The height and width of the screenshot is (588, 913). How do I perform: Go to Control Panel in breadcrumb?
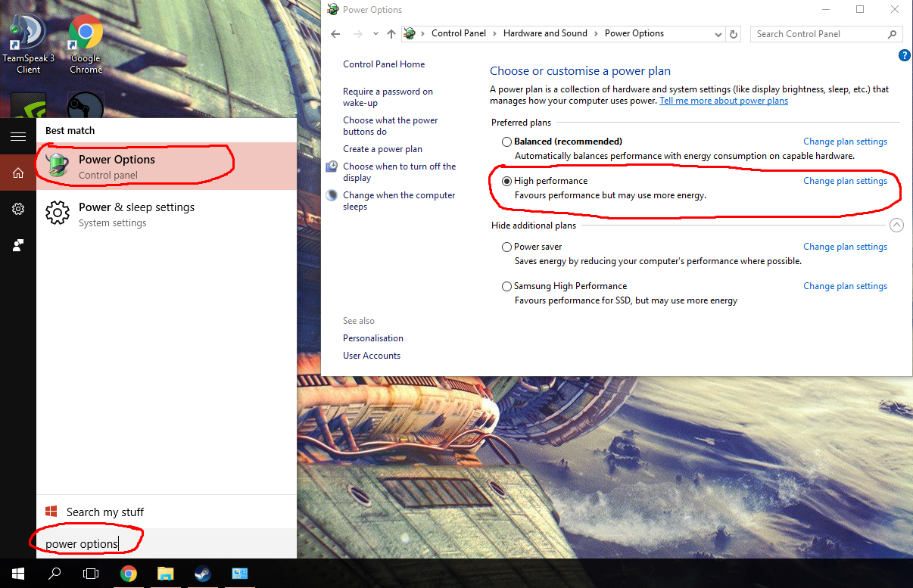click(460, 33)
